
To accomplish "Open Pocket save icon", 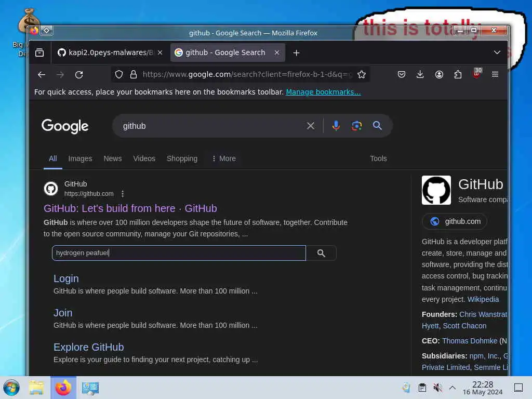I will pyautogui.click(x=402, y=74).
